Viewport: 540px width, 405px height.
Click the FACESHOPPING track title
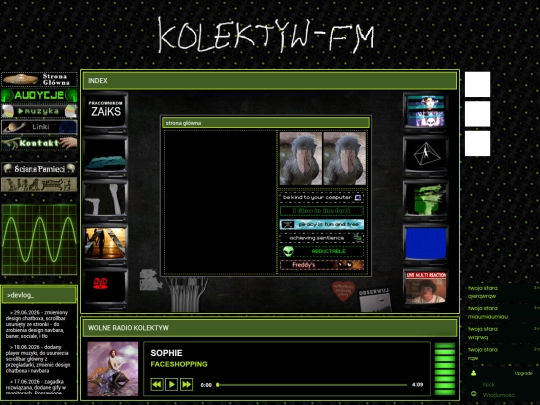[179, 364]
